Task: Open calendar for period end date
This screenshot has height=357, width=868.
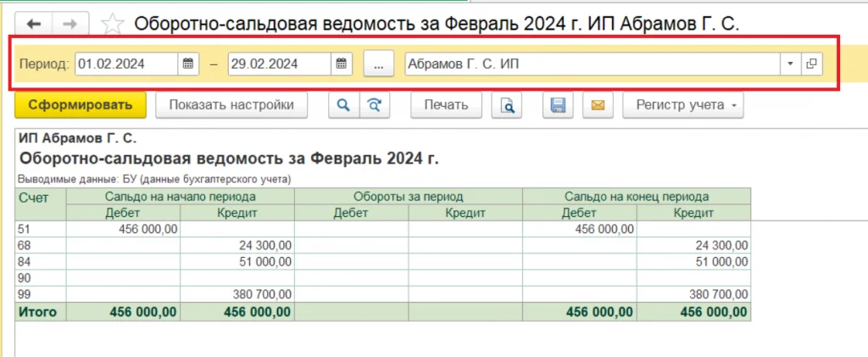Action: (x=342, y=64)
